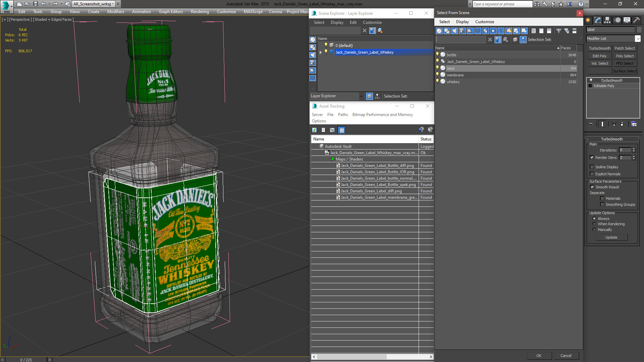The width and height of the screenshot is (644, 362).
Task: Click Poly Select modifier button
Action: coord(625,56)
